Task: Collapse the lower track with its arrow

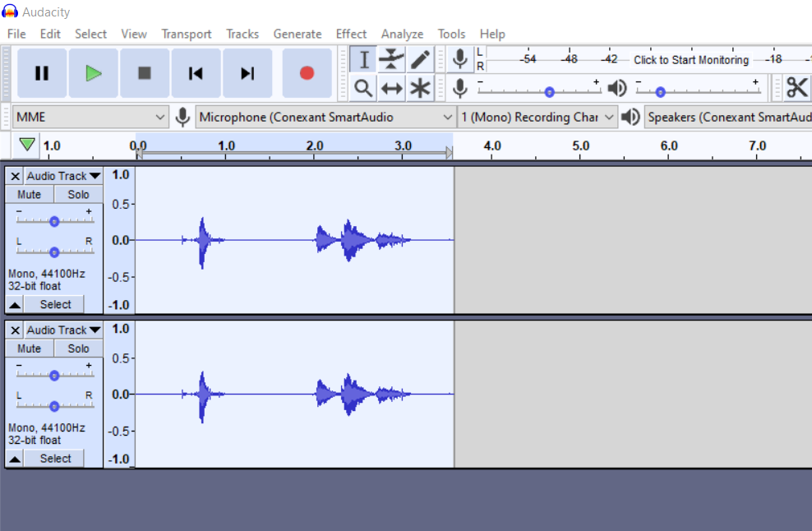Action: coord(14,458)
